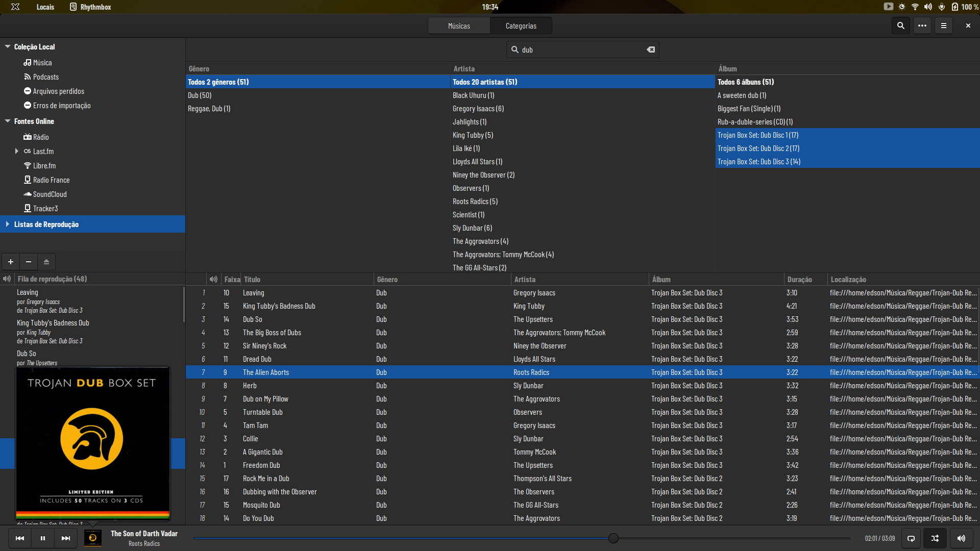
Task: Remove the playlist with the minus button
Action: [29, 262]
